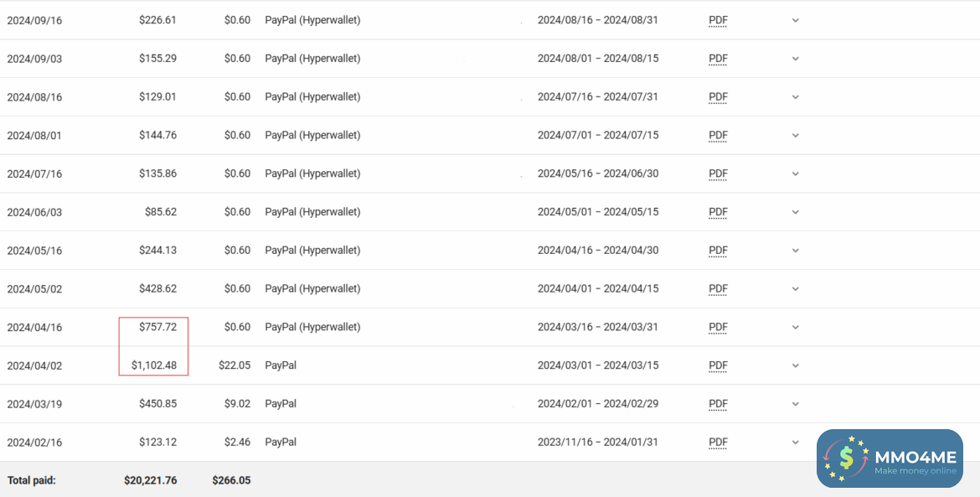Expand the 2024/08/01 payment row chevron
The width and height of the screenshot is (980, 497).
(796, 136)
